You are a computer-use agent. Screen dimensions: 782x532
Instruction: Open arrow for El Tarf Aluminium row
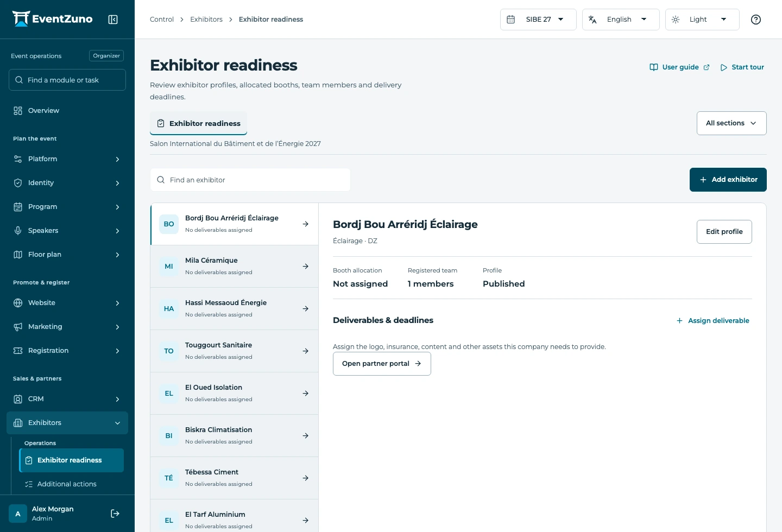[306, 521]
